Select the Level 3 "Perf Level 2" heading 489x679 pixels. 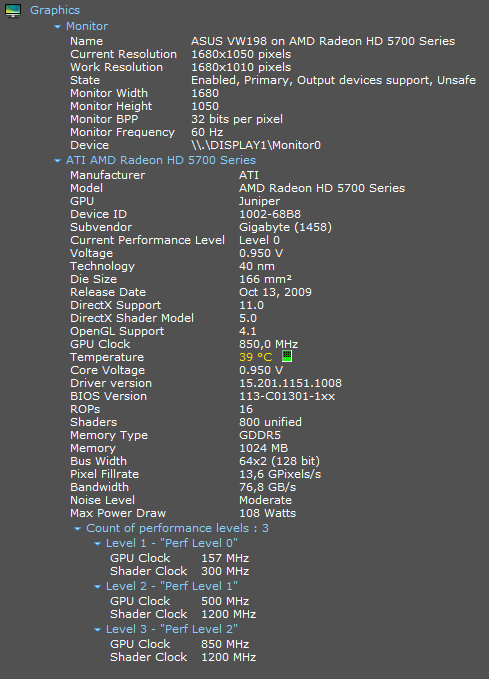[x=172, y=629]
